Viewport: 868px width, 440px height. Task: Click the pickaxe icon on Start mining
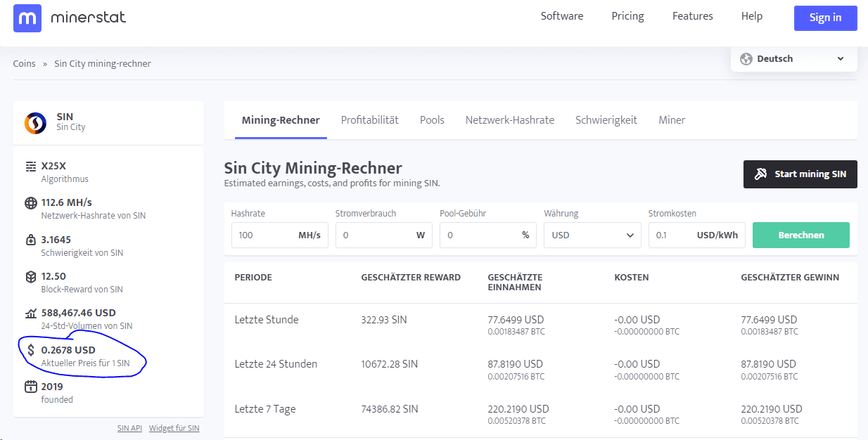coord(760,174)
